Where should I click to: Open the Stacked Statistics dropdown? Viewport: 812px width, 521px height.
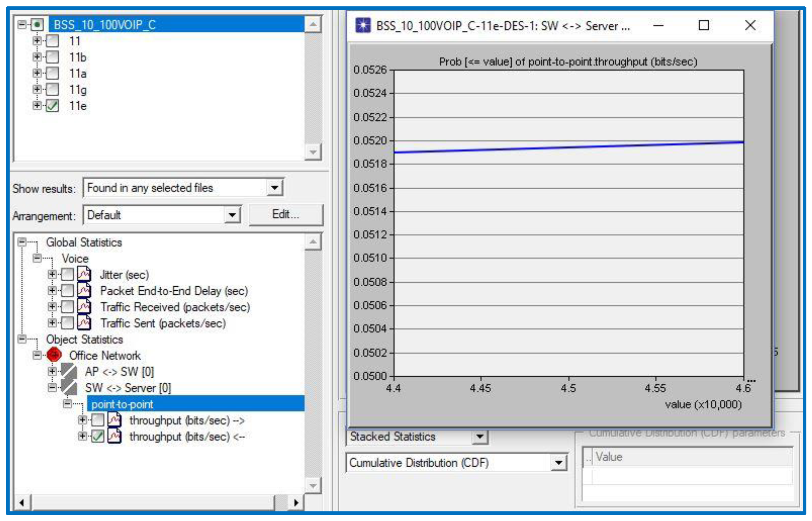pyautogui.click(x=480, y=437)
